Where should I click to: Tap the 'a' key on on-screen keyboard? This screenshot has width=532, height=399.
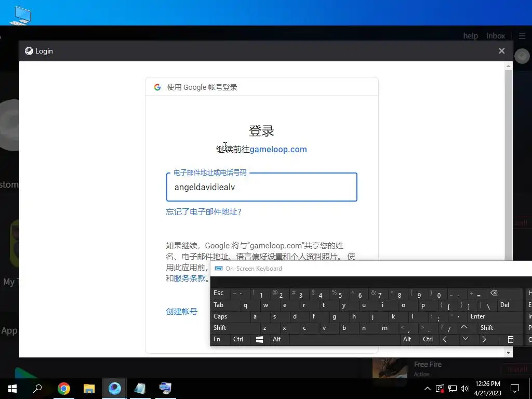[255, 316]
